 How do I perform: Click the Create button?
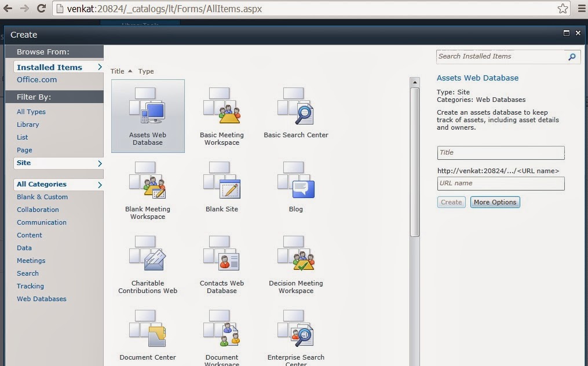point(451,202)
